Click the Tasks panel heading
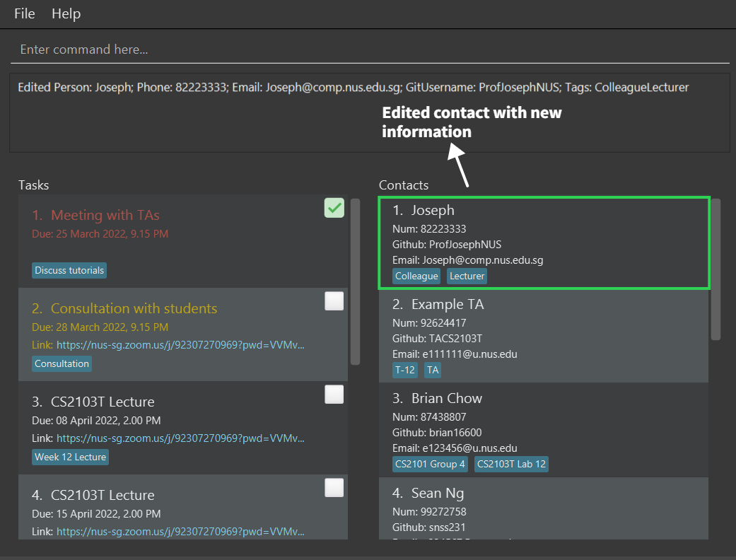 click(33, 185)
